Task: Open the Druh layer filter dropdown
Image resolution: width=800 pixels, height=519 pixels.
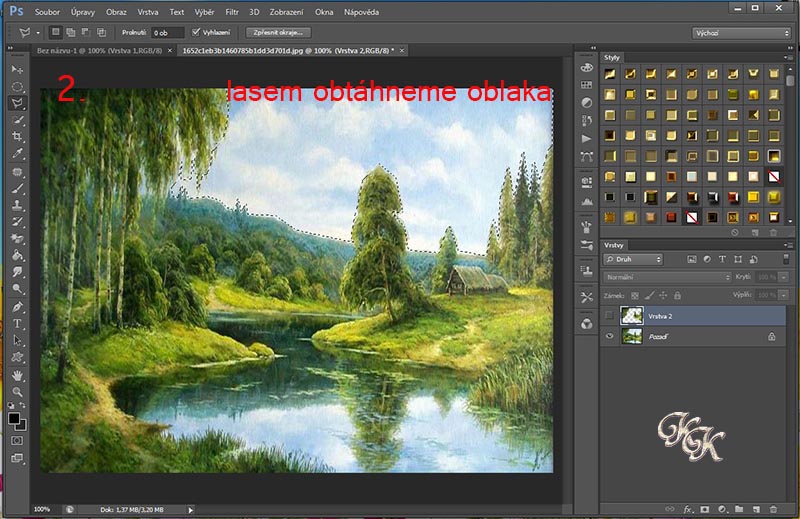Action: [x=633, y=259]
